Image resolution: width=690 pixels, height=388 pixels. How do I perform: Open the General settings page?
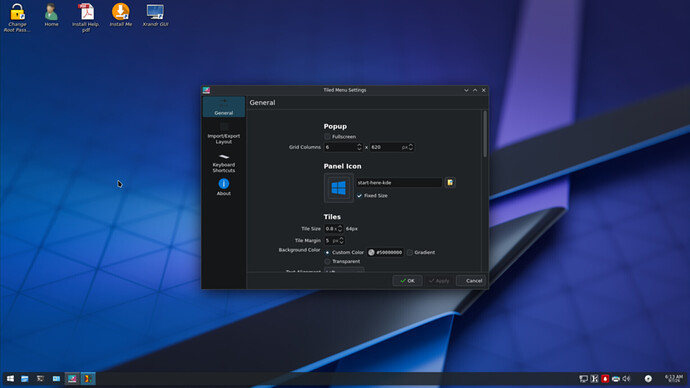click(224, 107)
